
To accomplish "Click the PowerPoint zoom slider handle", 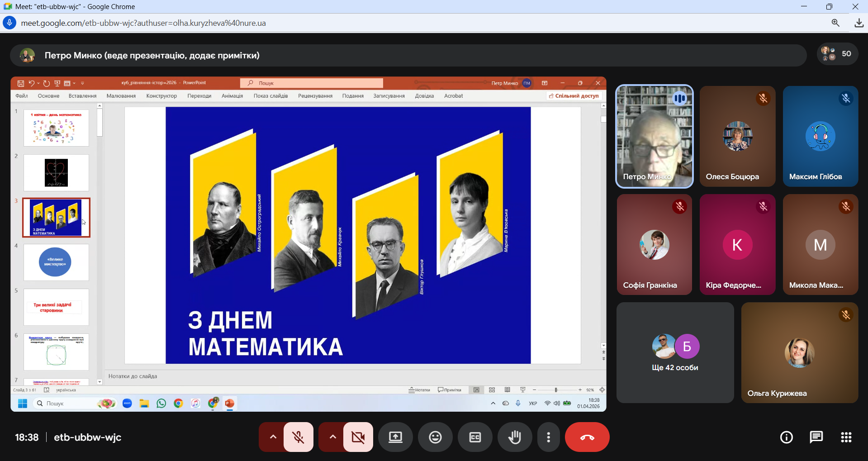I will point(556,390).
